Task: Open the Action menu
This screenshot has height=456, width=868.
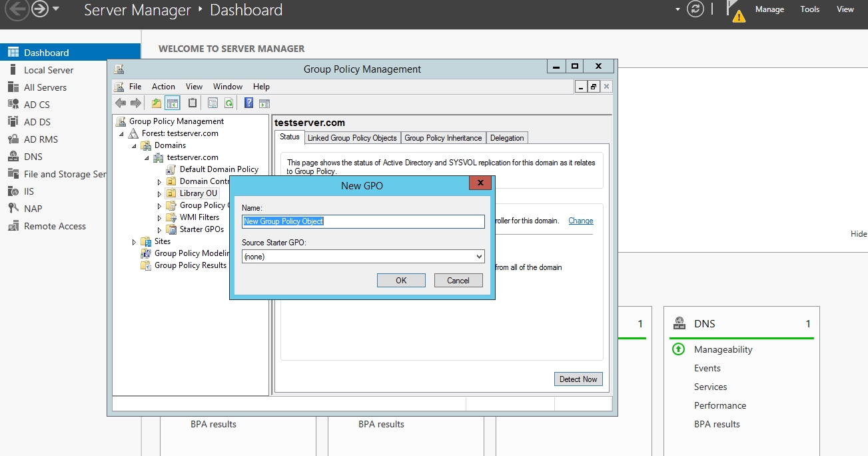Action: coord(163,87)
